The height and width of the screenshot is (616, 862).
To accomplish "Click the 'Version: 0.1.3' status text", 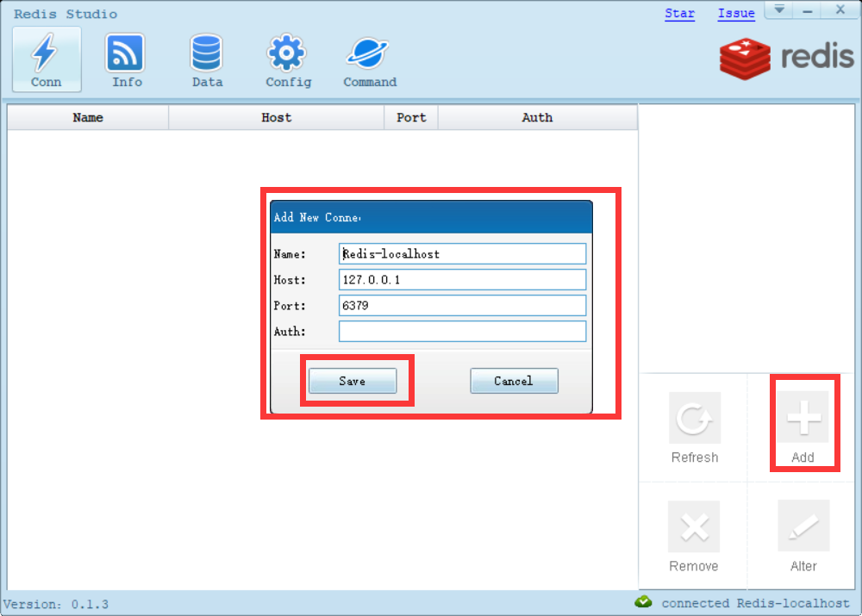I will 55,605.
